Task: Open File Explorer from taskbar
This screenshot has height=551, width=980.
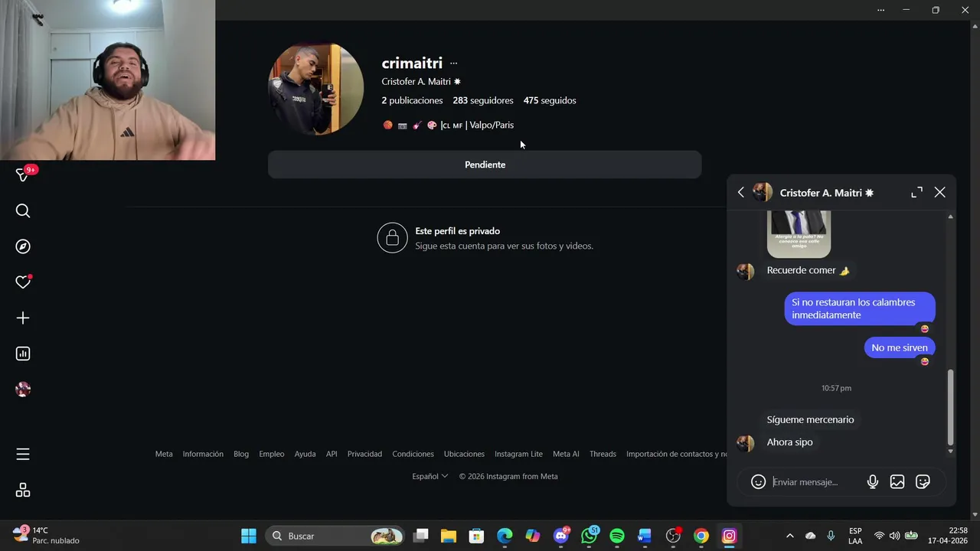Action: [449, 536]
